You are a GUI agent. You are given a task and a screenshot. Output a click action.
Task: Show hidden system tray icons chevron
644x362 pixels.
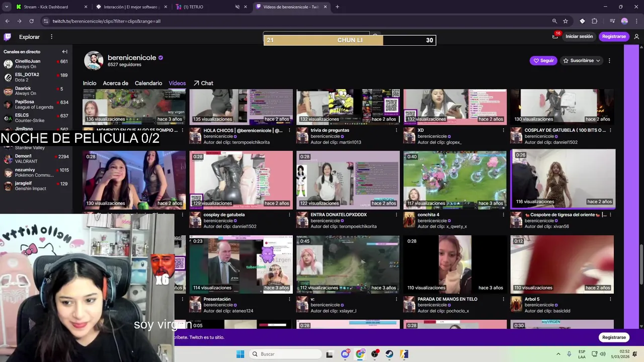(558, 354)
